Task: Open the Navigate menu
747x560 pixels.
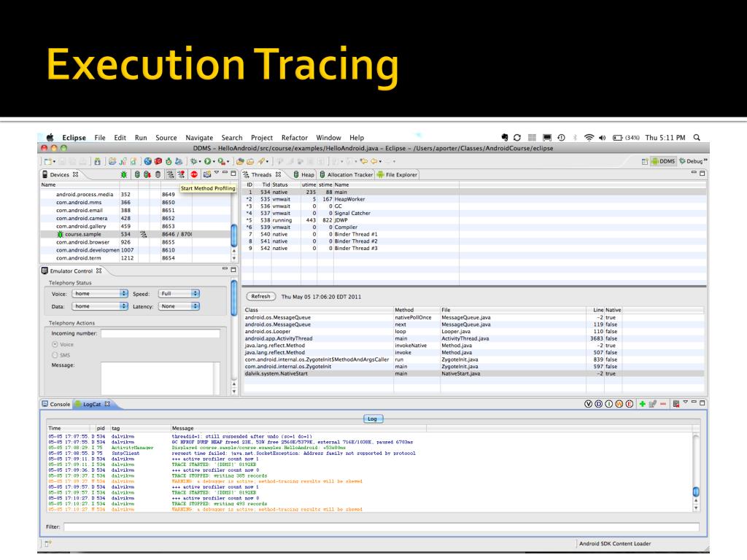Action: pyautogui.click(x=199, y=138)
